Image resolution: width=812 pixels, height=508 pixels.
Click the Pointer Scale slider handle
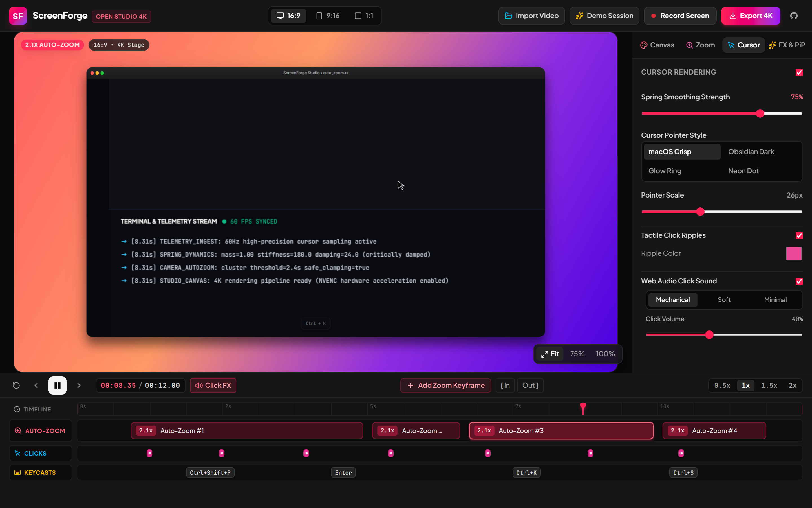(700, 212)
